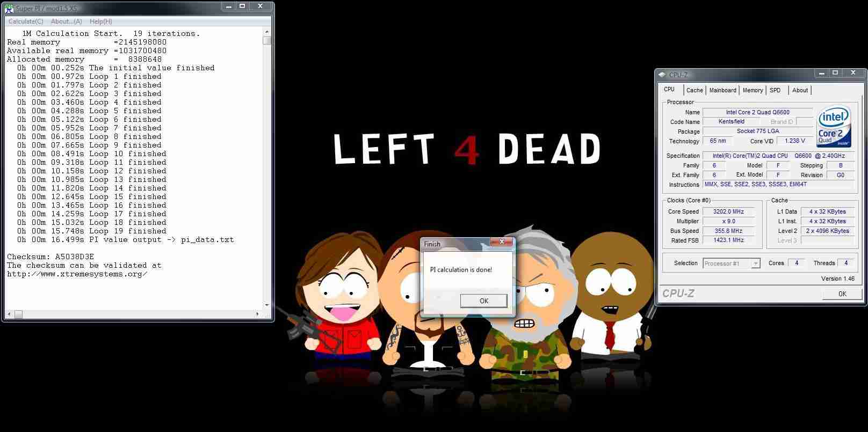Click the Core Speed value '3202.0 MHz'
Screen dimensions: 868x432
[728, 212]
